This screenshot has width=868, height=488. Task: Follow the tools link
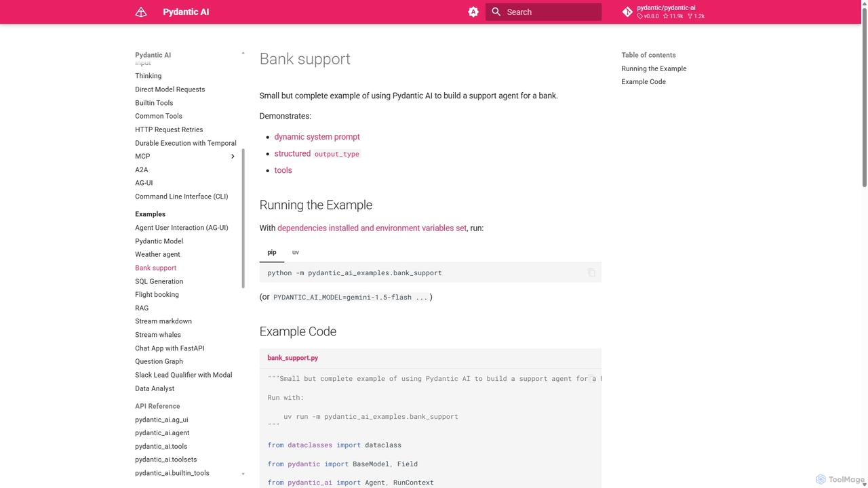click(283, 170)
